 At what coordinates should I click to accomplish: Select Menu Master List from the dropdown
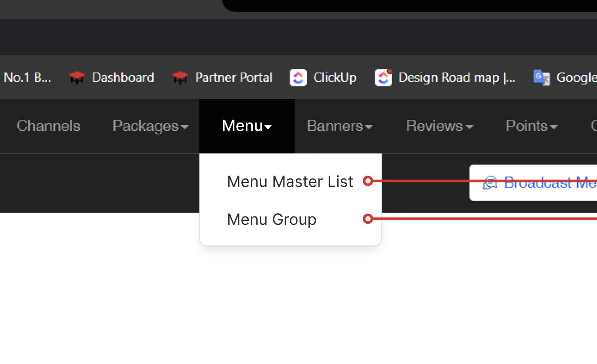(290, 182)
